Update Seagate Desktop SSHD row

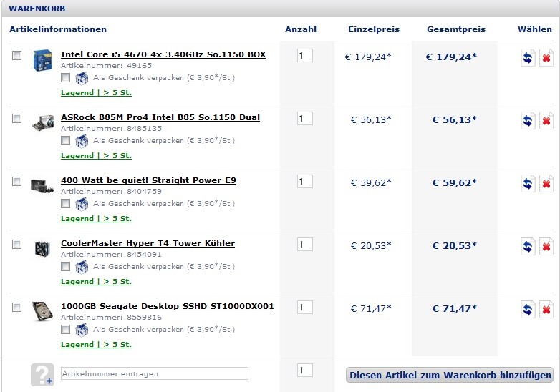(x=528, y=309)
